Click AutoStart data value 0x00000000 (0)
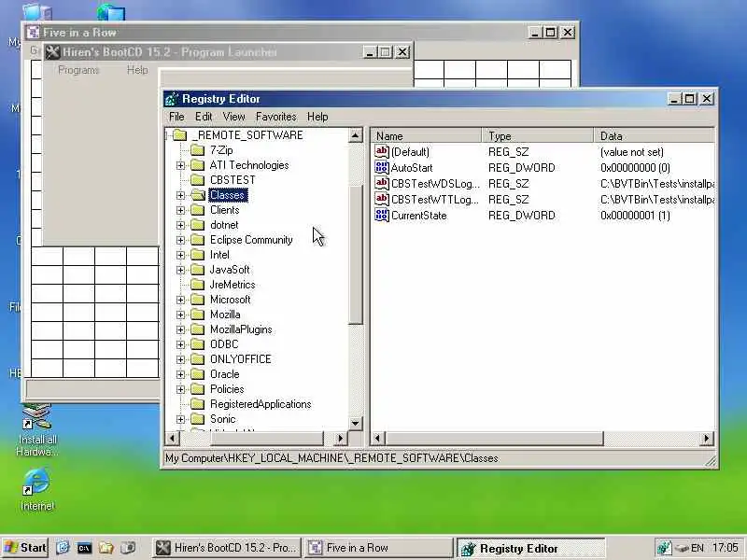Screen dimensions: 747x560 [x=635, y=168]
